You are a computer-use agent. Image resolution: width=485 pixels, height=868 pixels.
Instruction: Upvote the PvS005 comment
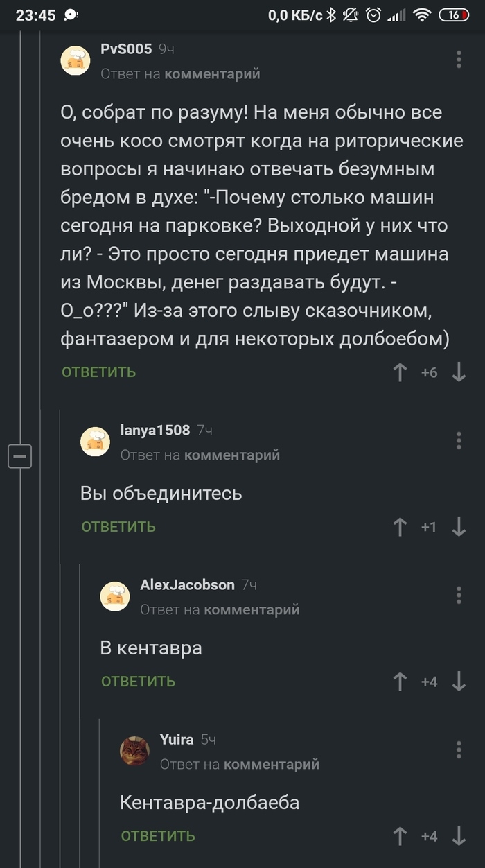(400, 372)
